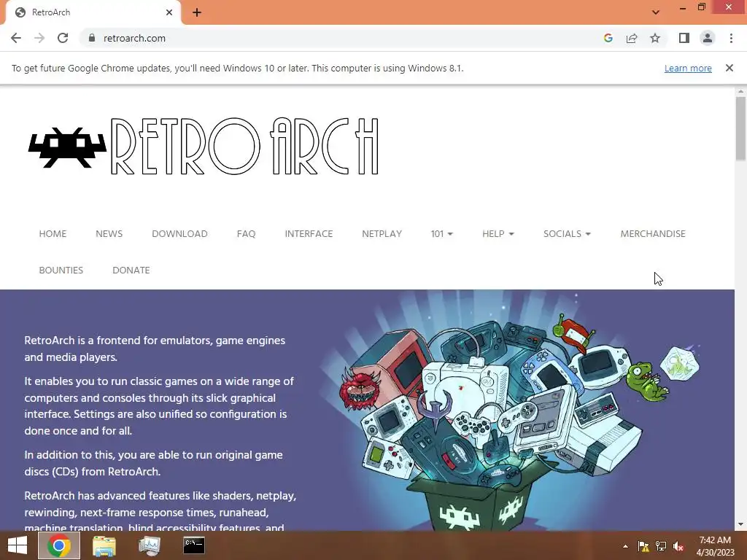Viewport: 747px width, 560px height.
Task: Click the scrollbar up arrow
Action: click(740, 90)
